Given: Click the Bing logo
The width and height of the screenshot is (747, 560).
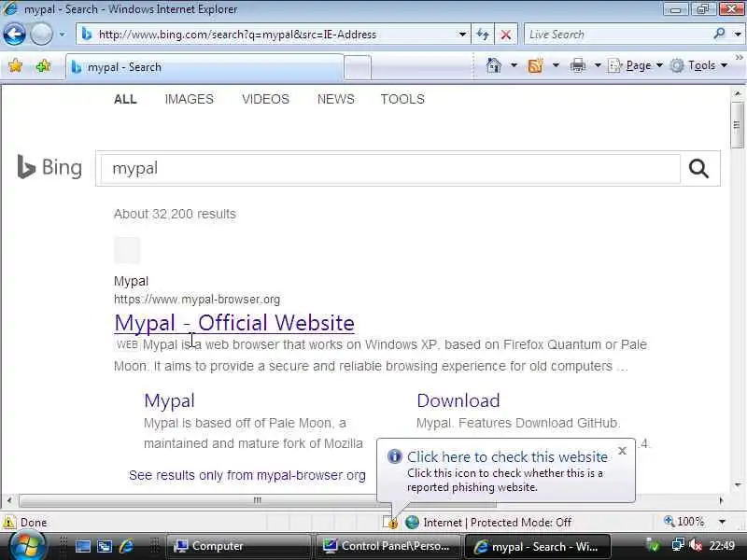Looking at the screenshot, I should 49,167.
